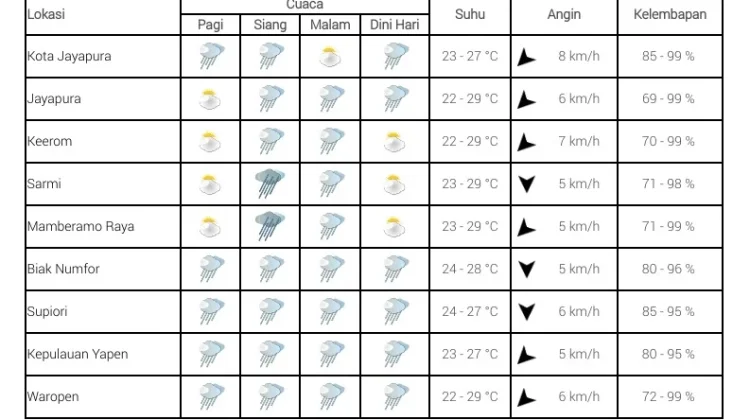Click Keerom's 7 km/h wind speed
This screenshot has height=420, width=750.
coord(579,142)
